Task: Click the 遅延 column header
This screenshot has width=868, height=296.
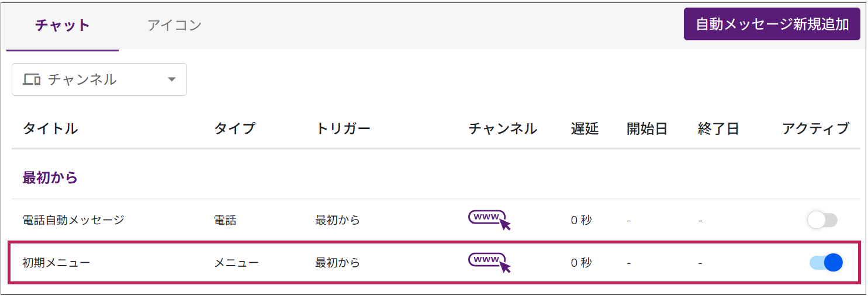Action: 585,128
